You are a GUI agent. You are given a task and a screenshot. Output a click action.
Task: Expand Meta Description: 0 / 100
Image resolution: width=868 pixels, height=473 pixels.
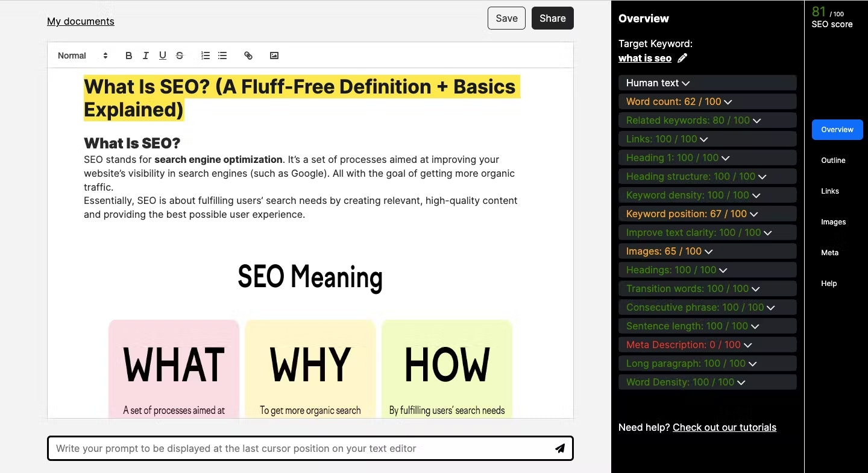click(x=708, y=344)
